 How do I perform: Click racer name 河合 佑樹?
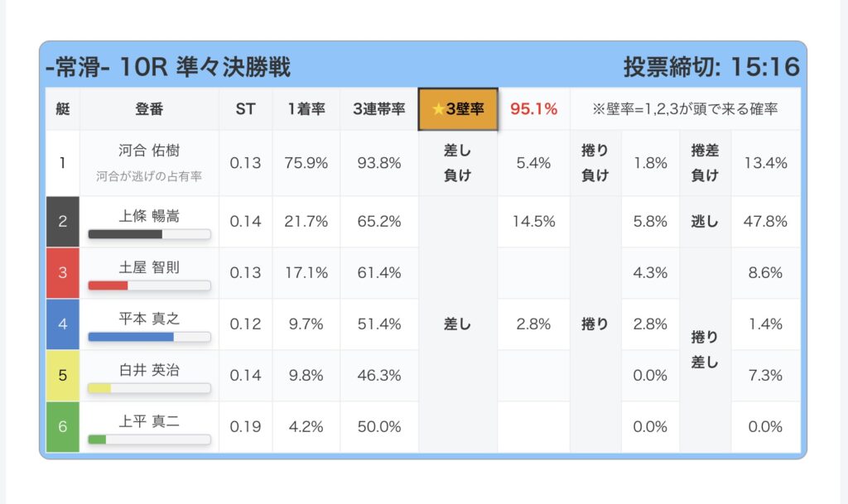click(x=149, y=151)
